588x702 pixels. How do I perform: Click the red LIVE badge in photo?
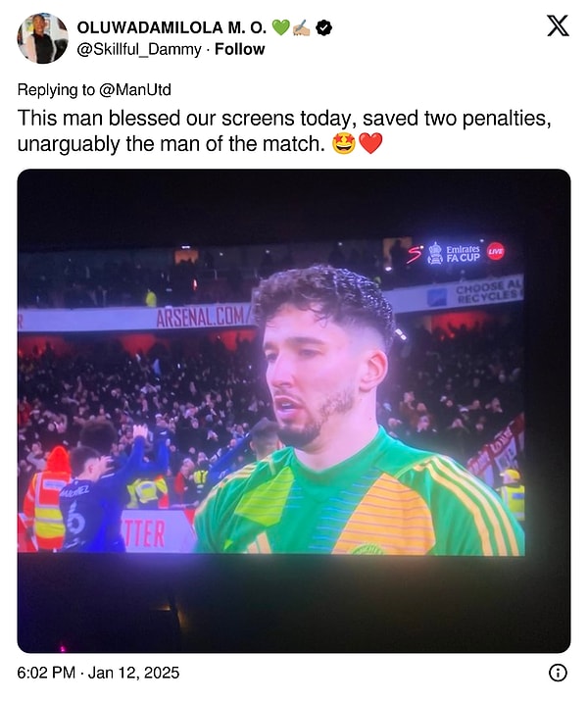pyautogui.click(x=495, y=251)
